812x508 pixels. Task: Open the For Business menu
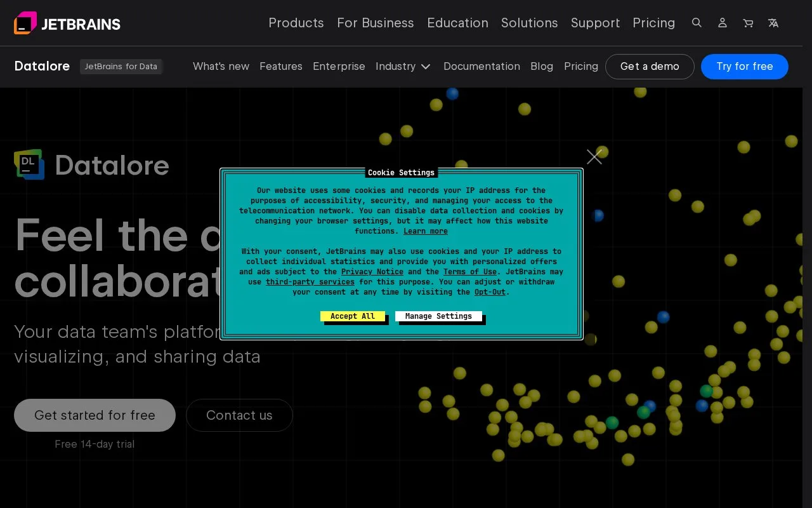click(x=376, y=23)
